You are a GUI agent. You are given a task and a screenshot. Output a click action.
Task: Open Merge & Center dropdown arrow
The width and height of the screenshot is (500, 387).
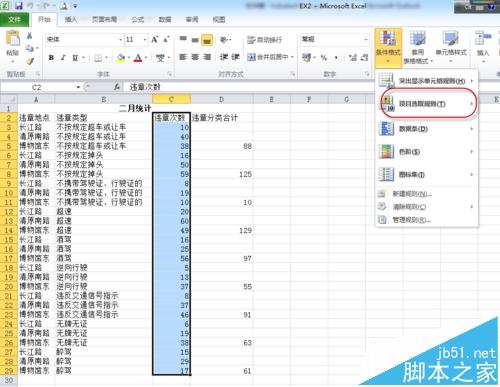click(292, 57)
